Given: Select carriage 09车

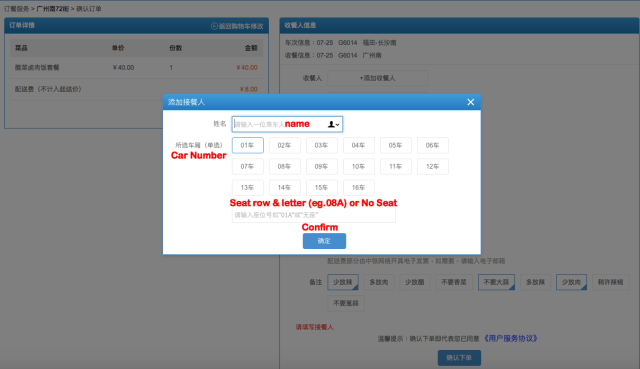Looking at the screenshot, I should [322, 167].
